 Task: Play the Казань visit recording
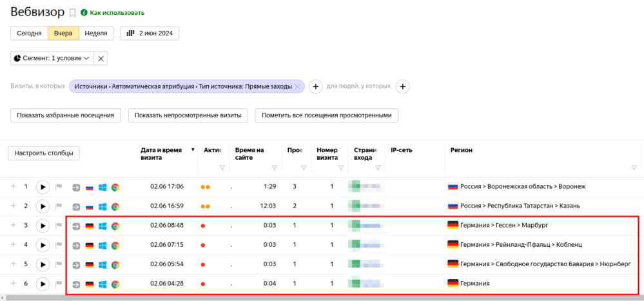tap(43, 206)
